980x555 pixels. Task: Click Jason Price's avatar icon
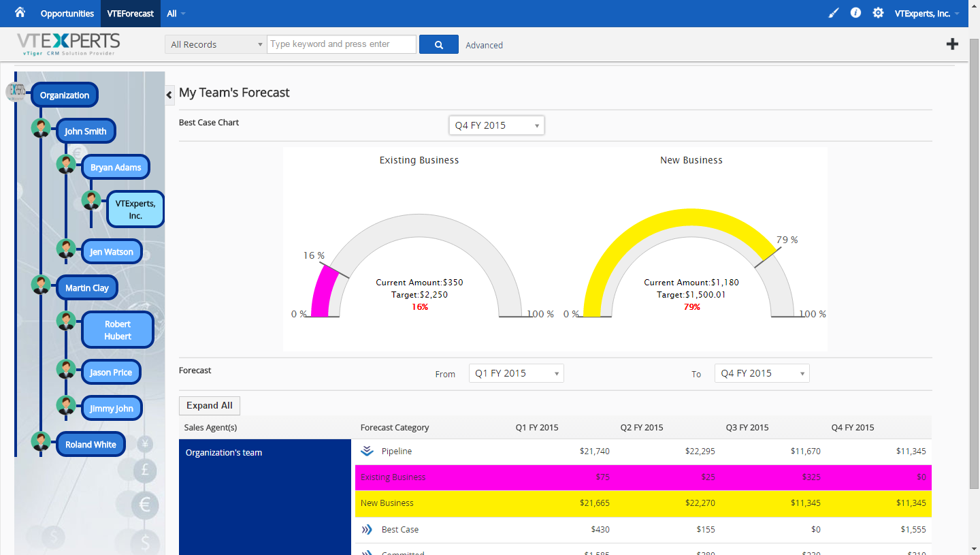tap(66, 369)
